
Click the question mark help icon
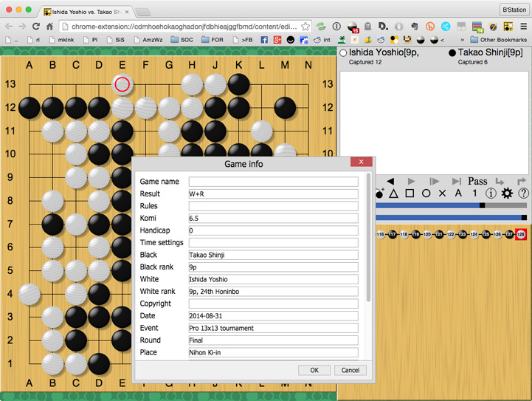(523, 193)
